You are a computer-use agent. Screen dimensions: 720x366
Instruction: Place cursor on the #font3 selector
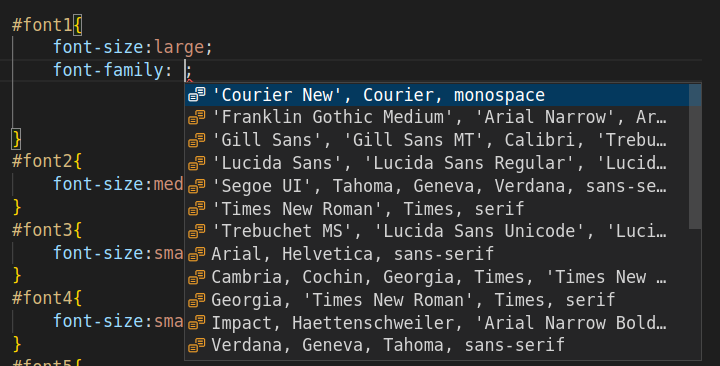click(42, 230)
